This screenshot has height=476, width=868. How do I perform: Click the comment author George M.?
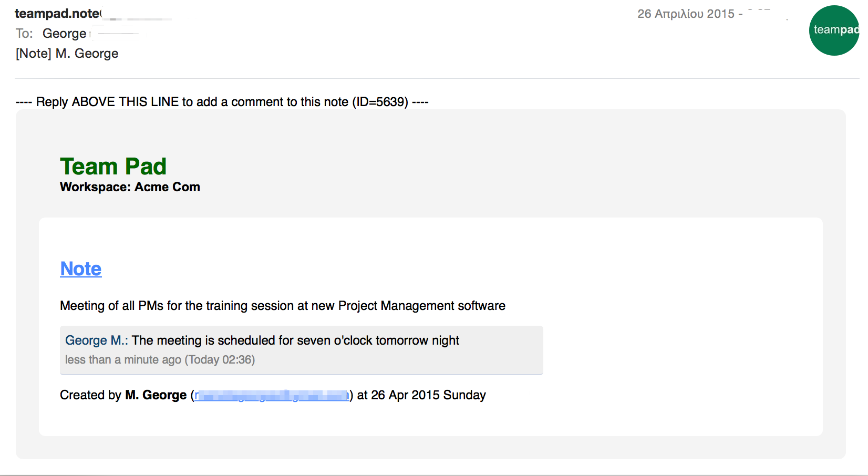click(96, 340)
